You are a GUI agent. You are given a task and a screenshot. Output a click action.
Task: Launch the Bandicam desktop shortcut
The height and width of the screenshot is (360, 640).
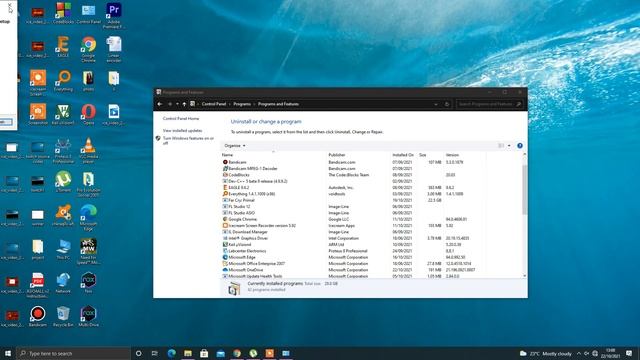pos(38,316)
